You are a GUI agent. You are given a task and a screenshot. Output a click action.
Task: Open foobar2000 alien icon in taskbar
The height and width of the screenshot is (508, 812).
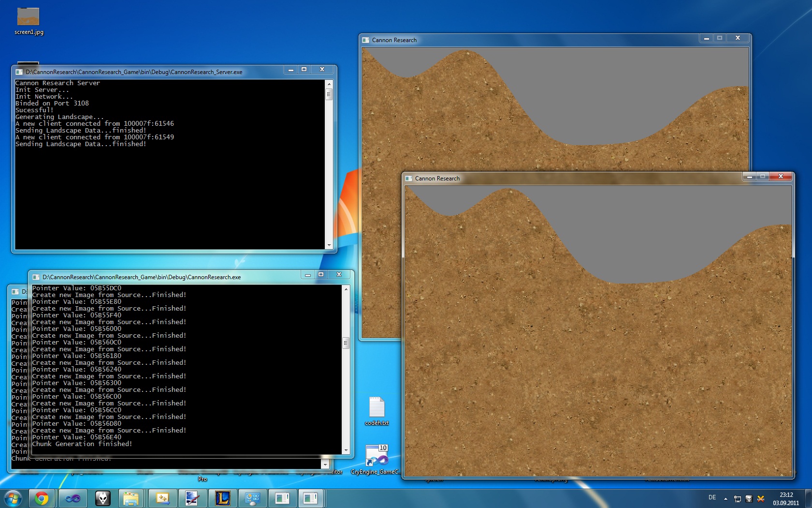click(x=102, y=498)
